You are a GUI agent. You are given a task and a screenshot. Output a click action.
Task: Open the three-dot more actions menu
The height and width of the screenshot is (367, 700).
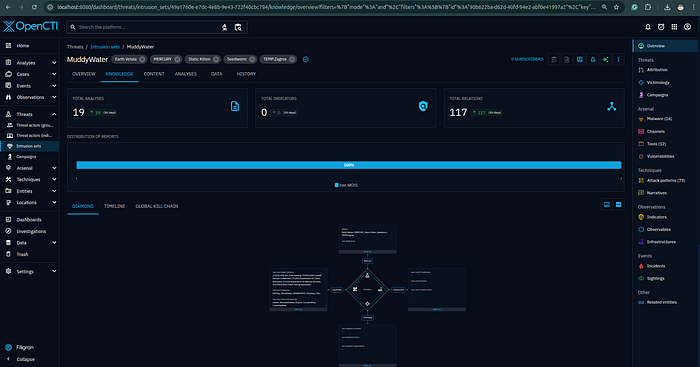(x=618, y=59)
